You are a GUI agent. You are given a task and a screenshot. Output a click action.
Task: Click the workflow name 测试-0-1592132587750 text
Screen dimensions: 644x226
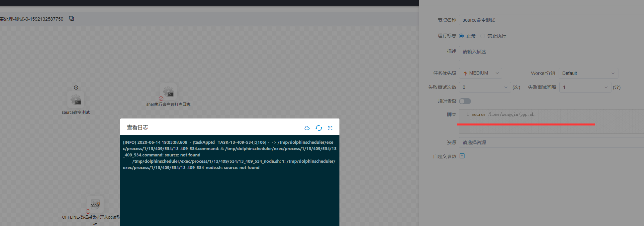pos(39,19)
